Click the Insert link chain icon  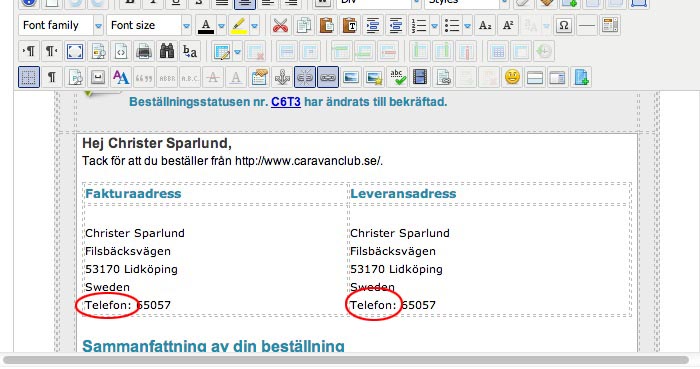328,78
